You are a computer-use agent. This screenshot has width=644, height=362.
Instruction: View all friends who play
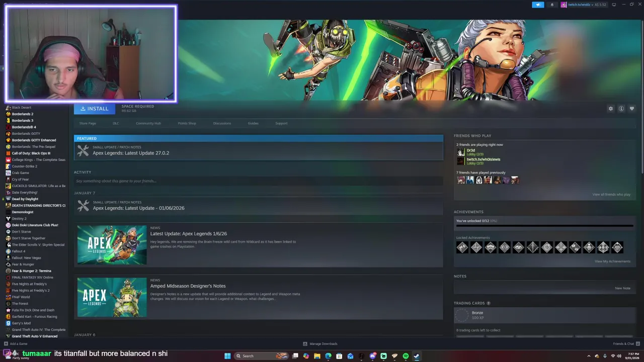(x=611, y=195)
